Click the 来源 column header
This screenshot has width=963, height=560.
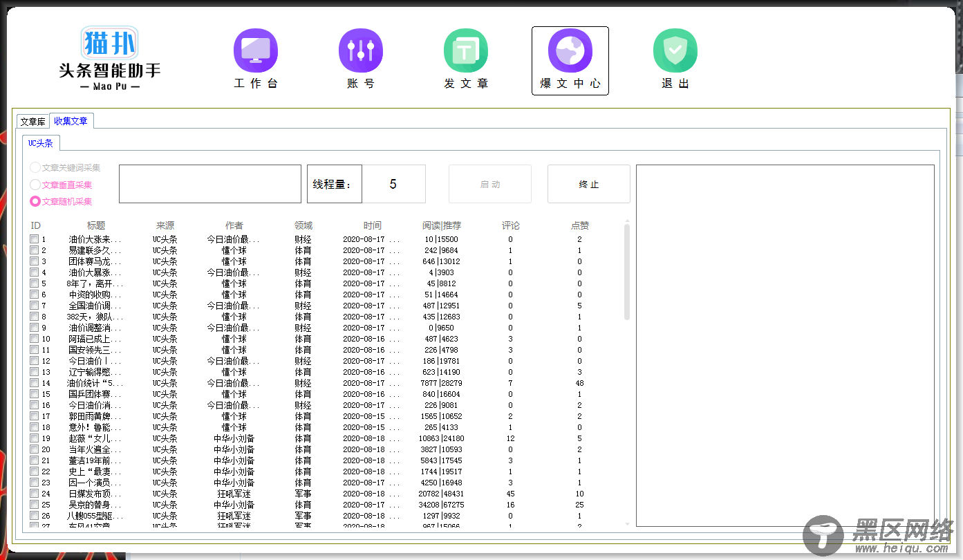point(165,225)
